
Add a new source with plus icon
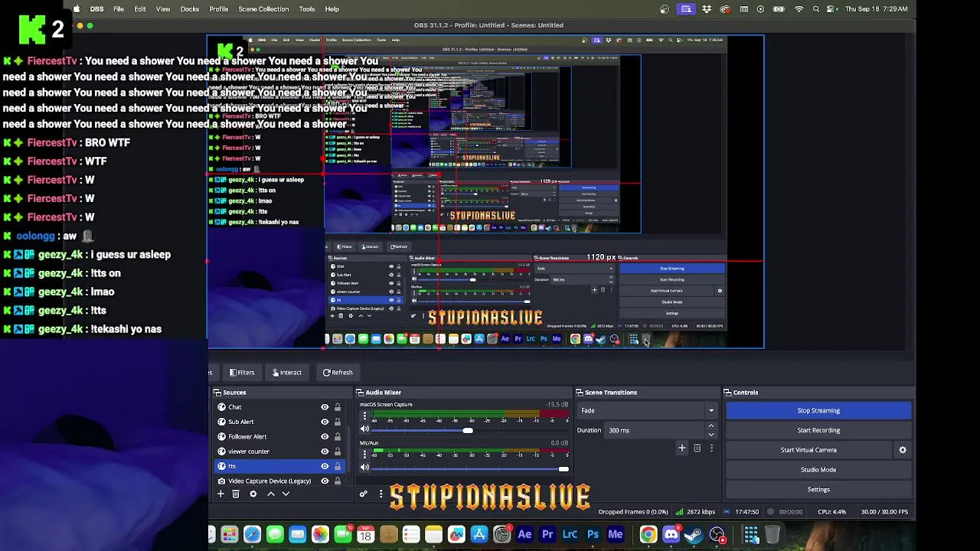pyautogui.click(x=220, y=494)
